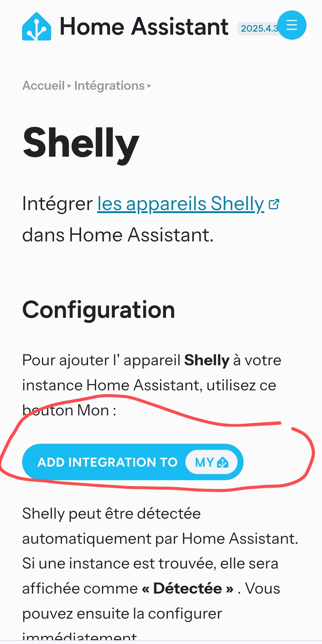Tap the white MY pill badge
The width and height of the screenshot is (322, 644).
(211, 462)
